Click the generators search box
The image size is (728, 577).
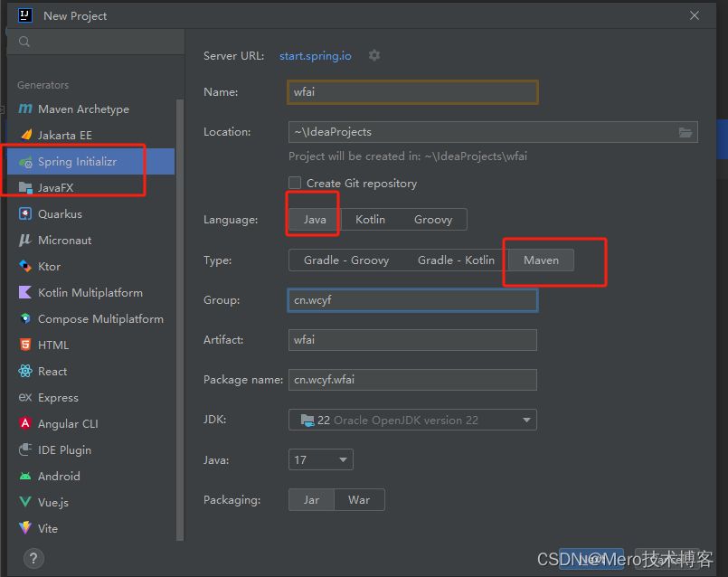pos(96,42)
